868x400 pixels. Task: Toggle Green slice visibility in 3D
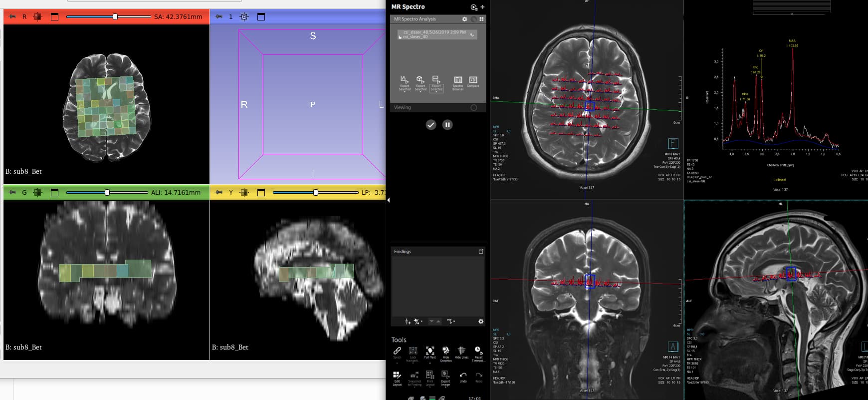38,193
